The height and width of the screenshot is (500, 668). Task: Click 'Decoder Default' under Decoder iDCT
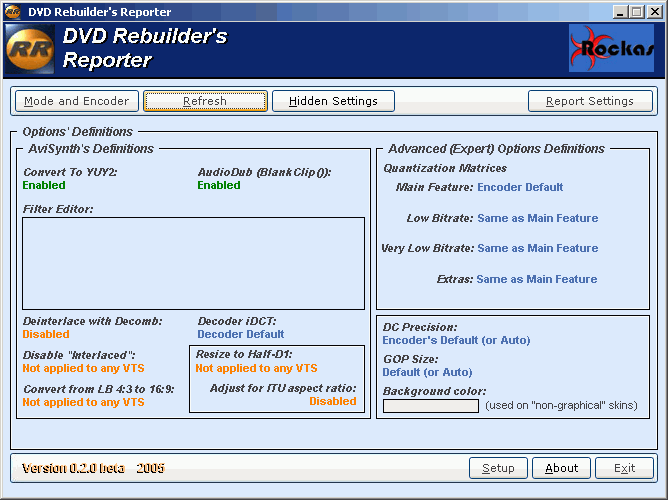(240, 334)
